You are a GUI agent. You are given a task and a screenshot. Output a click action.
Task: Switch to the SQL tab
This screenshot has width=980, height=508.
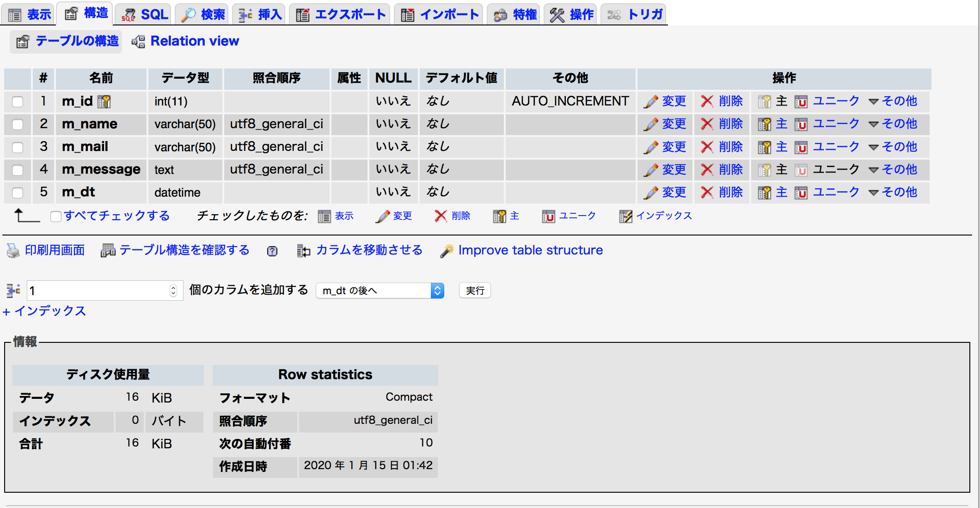point(143,13)
